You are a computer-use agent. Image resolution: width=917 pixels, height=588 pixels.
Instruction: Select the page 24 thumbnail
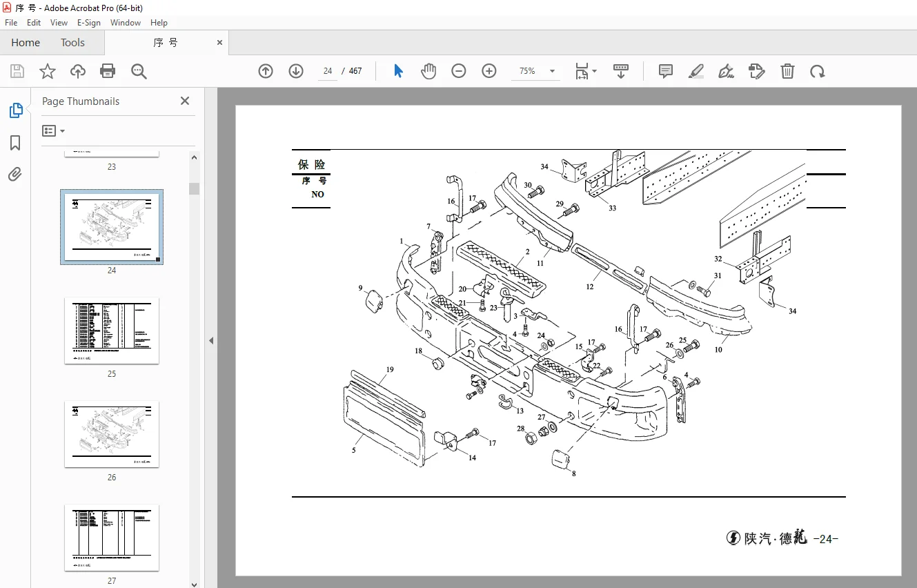(112, 226)
